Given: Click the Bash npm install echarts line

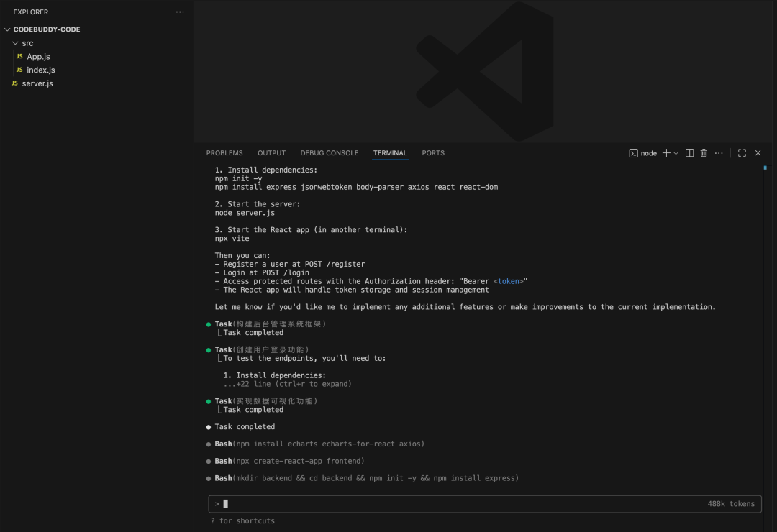Looking at the screenshot, I should [x=319, y=444].
